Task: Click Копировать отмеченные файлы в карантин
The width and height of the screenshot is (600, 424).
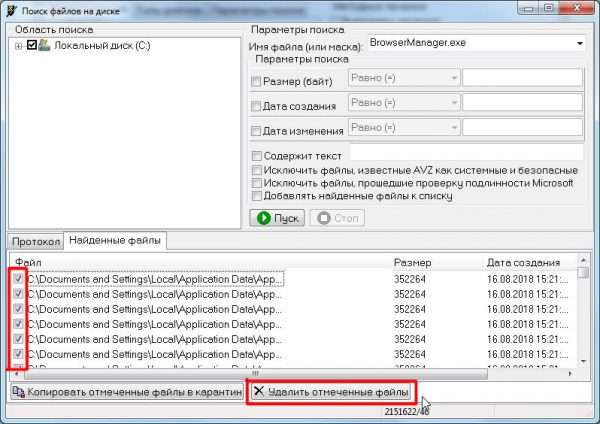Action: (127, 392)
